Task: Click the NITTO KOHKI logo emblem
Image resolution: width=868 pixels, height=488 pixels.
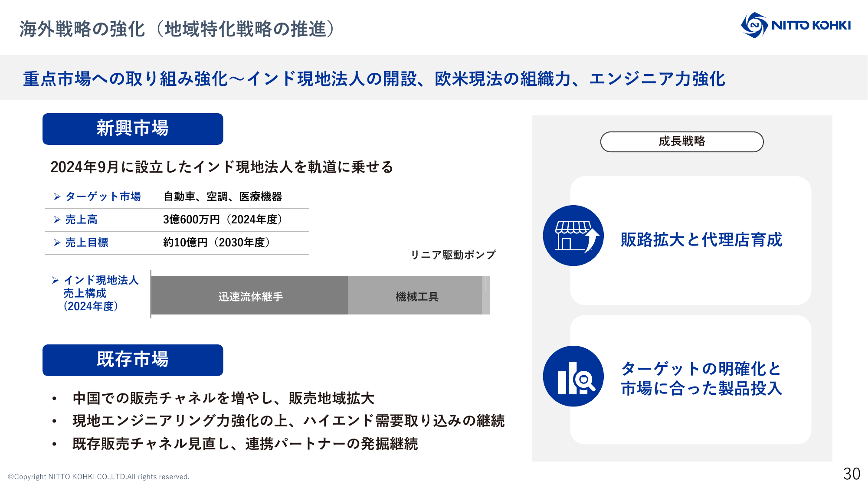Action: click(x=754, y=25)
